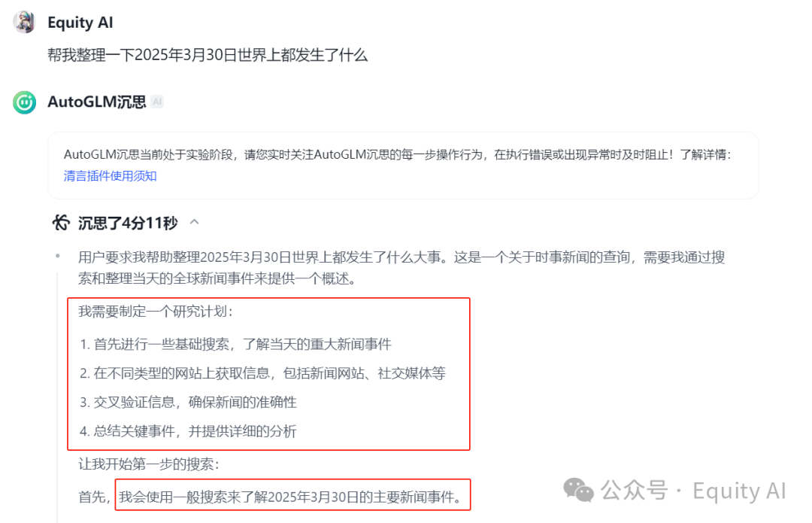This screenshot has height=523, width=812.
Task: Click the 让我开始第一步的搜索 line
Action: [149, 464]
